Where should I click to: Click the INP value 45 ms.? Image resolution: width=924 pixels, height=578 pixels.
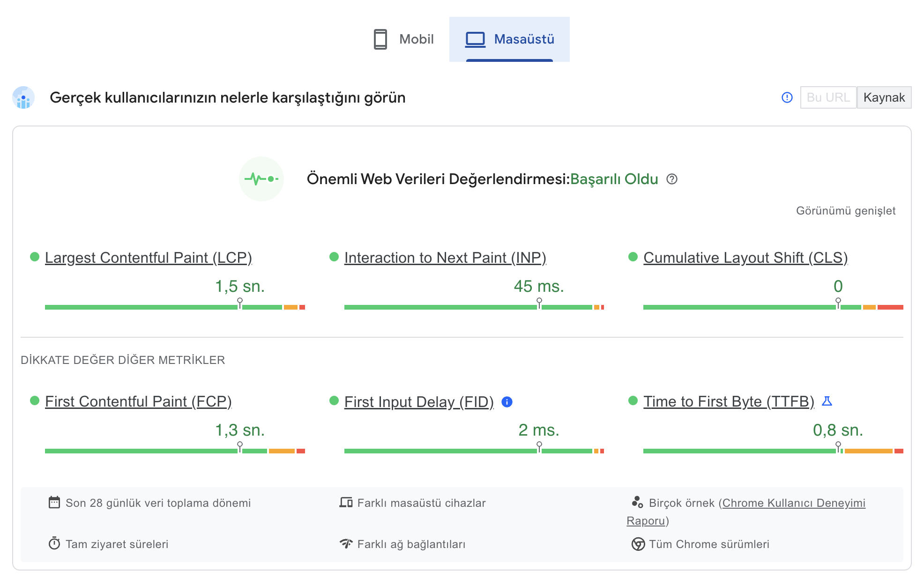coord(539,286)
